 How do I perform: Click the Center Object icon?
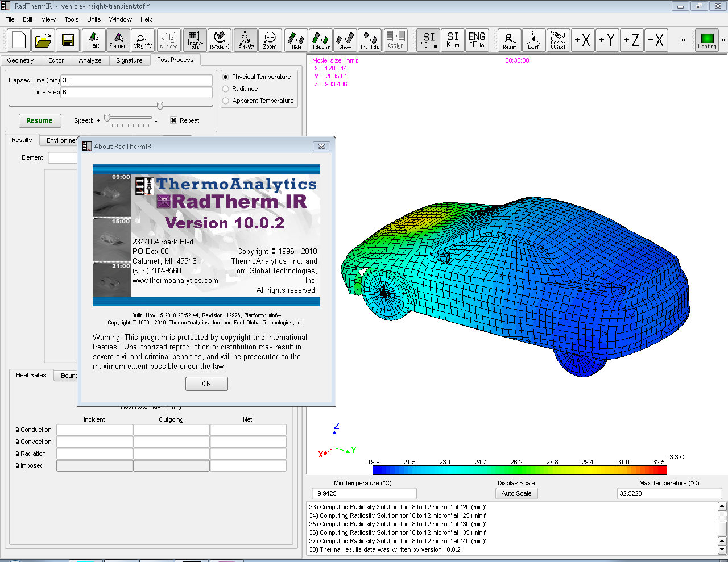click(559, 40)
